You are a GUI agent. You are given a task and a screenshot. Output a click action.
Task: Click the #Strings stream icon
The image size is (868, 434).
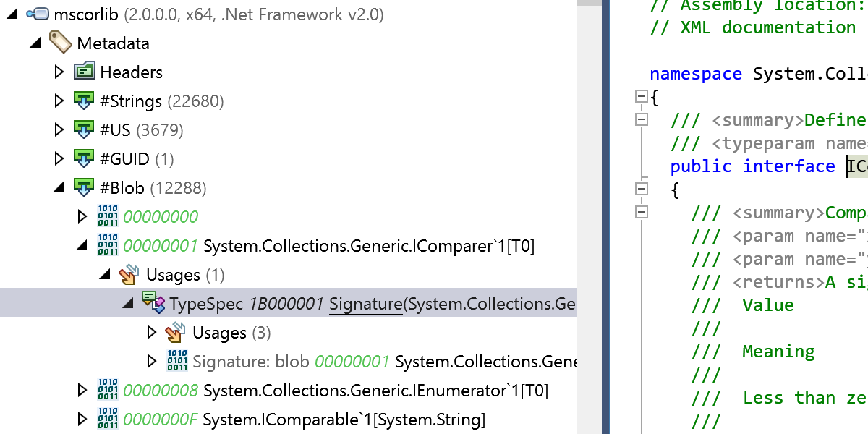[x=85, y=101]
